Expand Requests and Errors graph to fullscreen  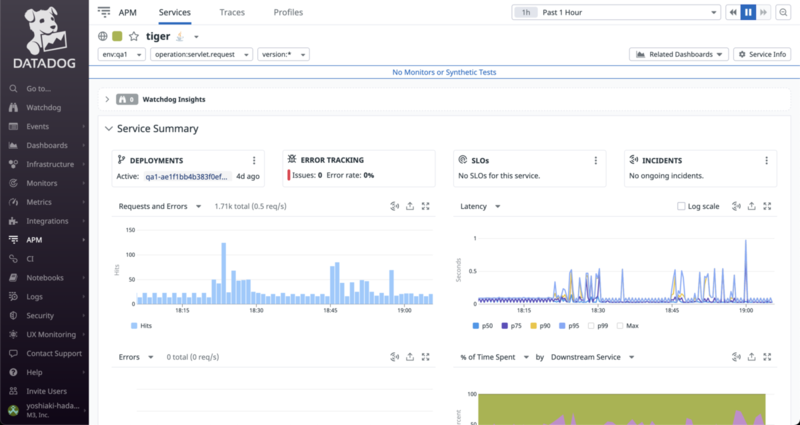pos(426,206)
